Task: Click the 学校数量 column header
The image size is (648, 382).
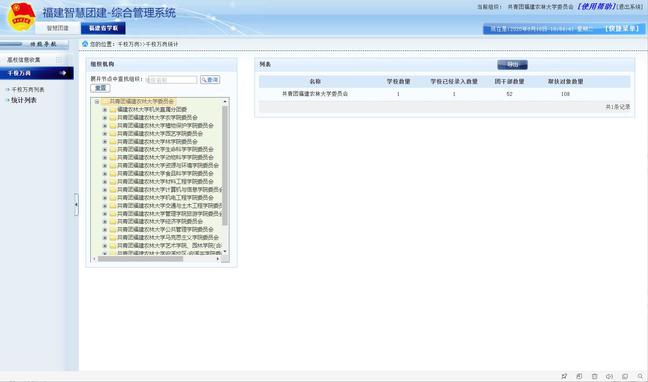Action: 398,81
